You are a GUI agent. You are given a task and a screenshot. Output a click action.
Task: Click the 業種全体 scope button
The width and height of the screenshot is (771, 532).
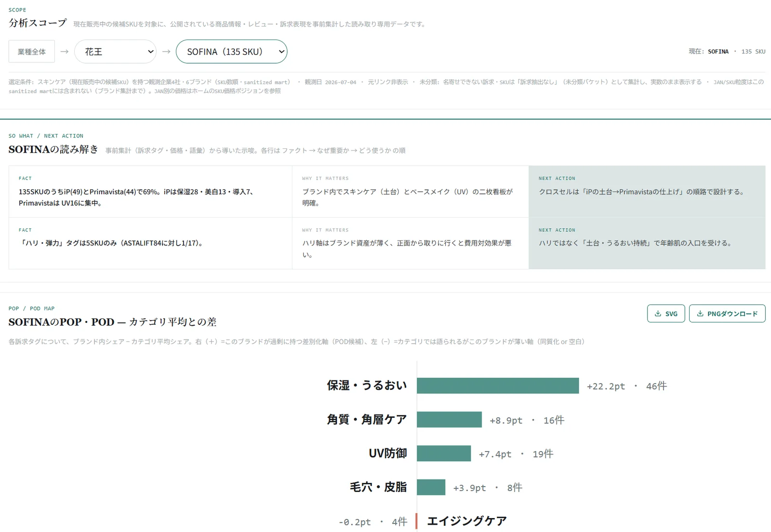pos(32,52)
